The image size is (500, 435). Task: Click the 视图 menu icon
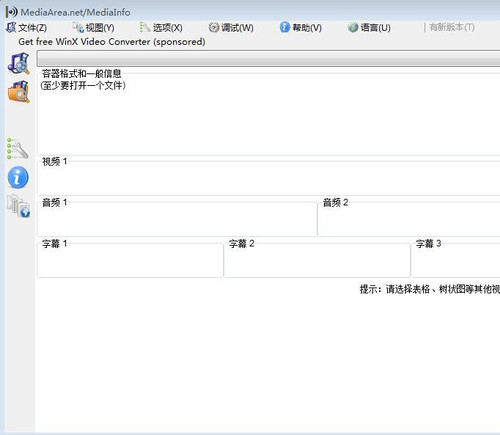[78, 28]
